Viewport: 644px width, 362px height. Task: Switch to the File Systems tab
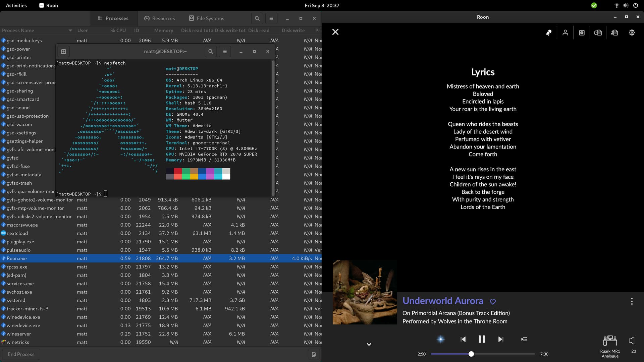click(207, 18)
